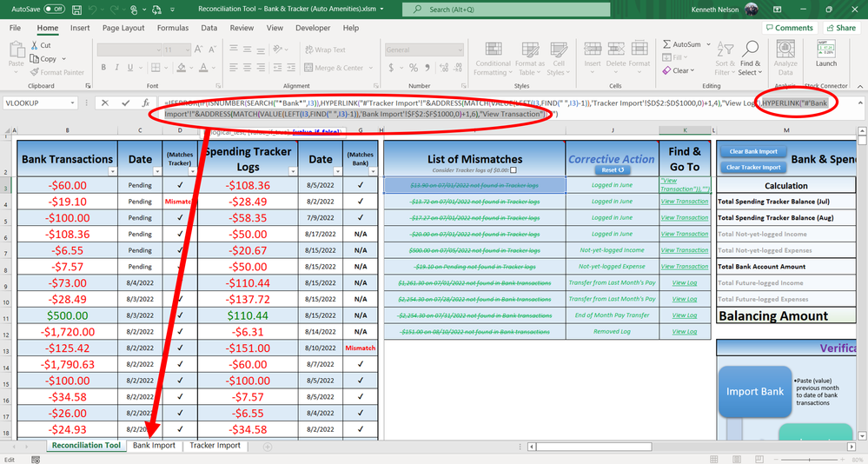Click Increase Font Size icon
868x464 pixels.
pos(198,50)
